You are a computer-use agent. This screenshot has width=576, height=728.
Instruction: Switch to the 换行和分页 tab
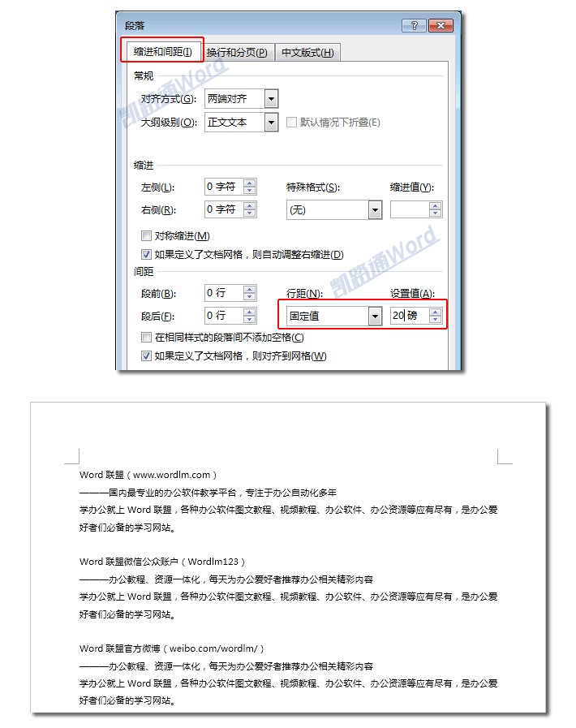click(x=236, y=53)
